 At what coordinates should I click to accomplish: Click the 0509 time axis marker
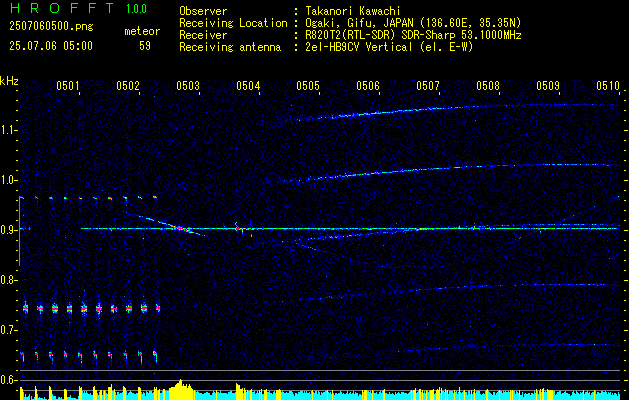click(548, 85)
